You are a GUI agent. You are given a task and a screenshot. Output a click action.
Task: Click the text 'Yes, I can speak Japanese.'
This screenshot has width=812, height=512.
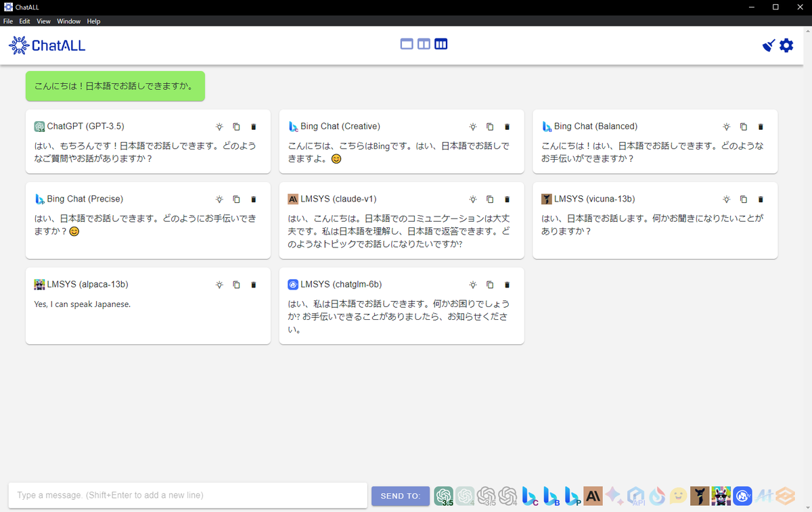82,304
